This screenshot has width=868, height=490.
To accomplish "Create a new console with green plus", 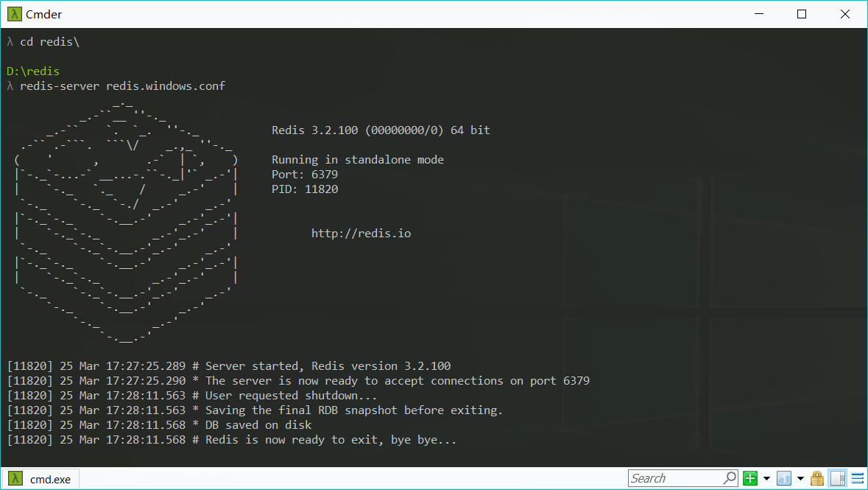I will coord(750,478).
